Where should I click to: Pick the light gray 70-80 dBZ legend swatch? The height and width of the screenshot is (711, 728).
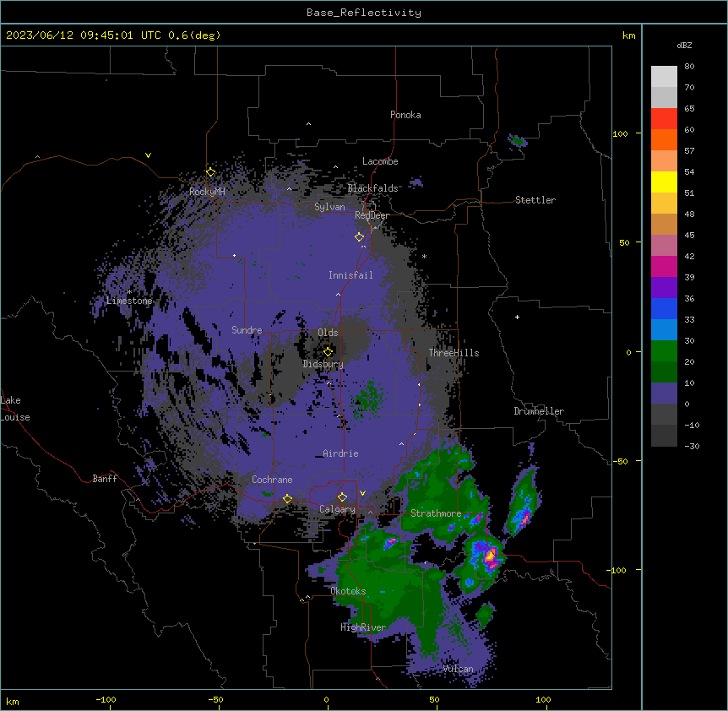coord(664,77)
